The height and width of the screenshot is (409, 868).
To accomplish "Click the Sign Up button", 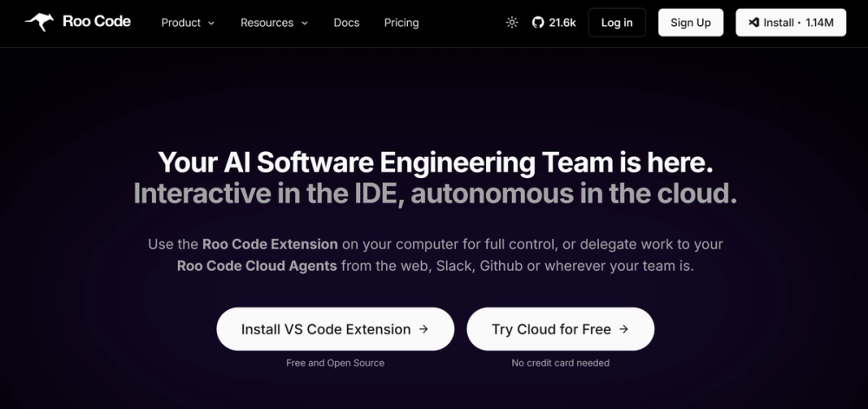I will [x=690, y=23].
